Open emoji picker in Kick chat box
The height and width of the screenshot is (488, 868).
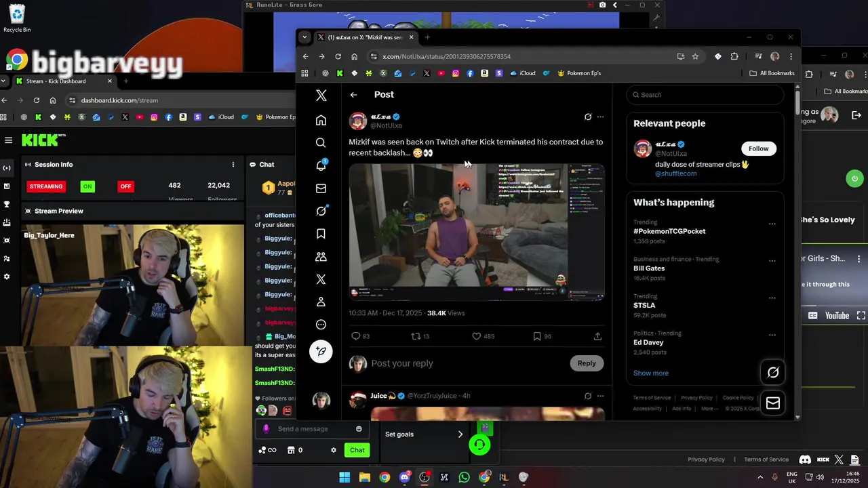click(x=359, y=428)
